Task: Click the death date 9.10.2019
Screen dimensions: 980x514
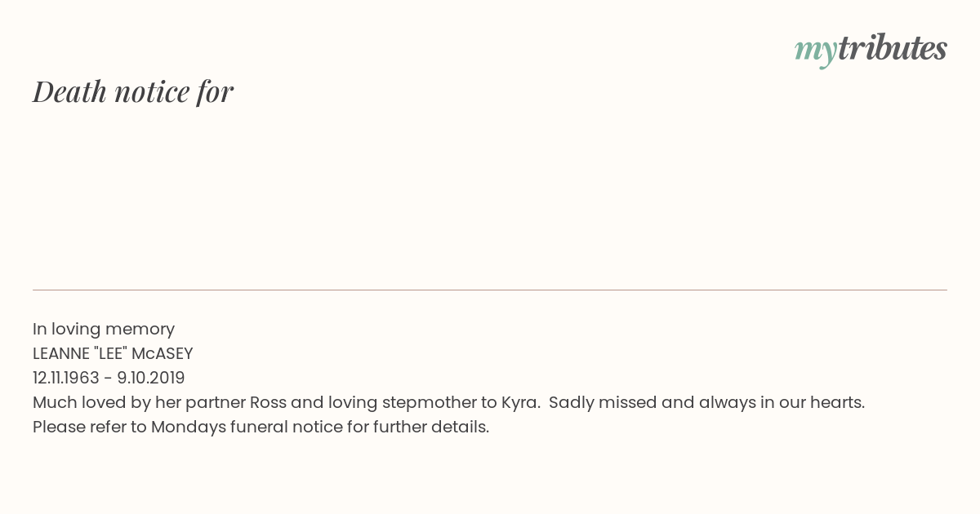Action: click(151, 378)
